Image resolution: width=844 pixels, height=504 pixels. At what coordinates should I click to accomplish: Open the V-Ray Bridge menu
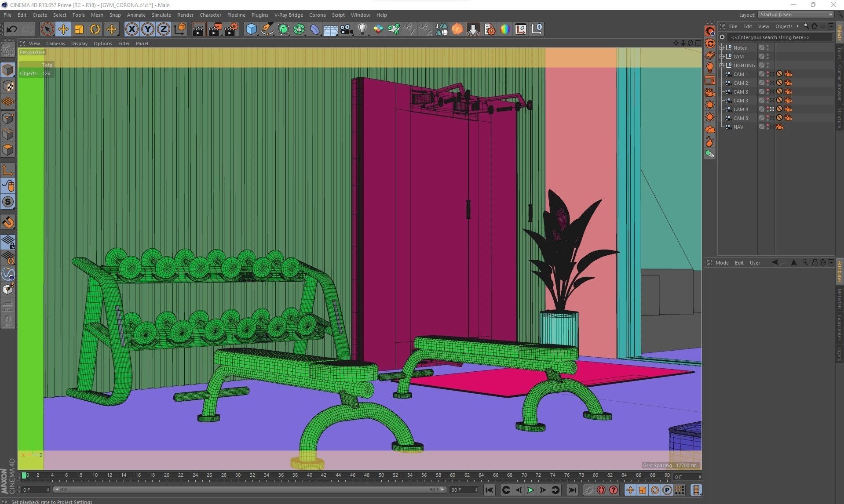289,15
